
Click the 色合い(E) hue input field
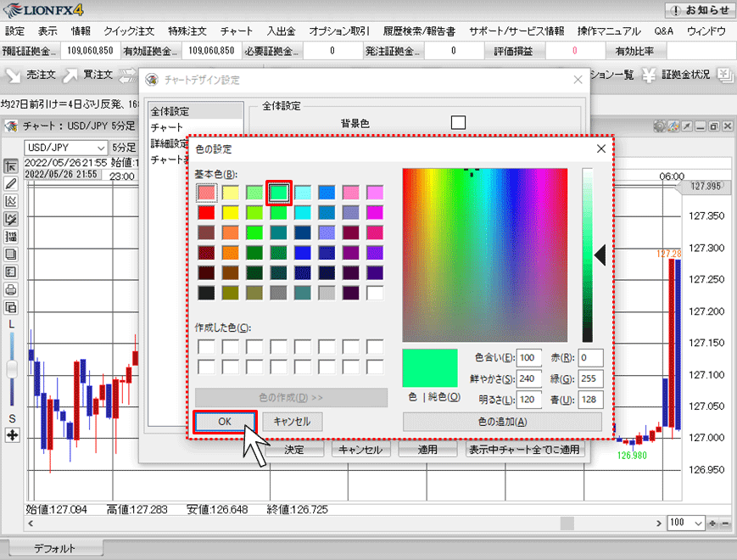click(528, 358)
